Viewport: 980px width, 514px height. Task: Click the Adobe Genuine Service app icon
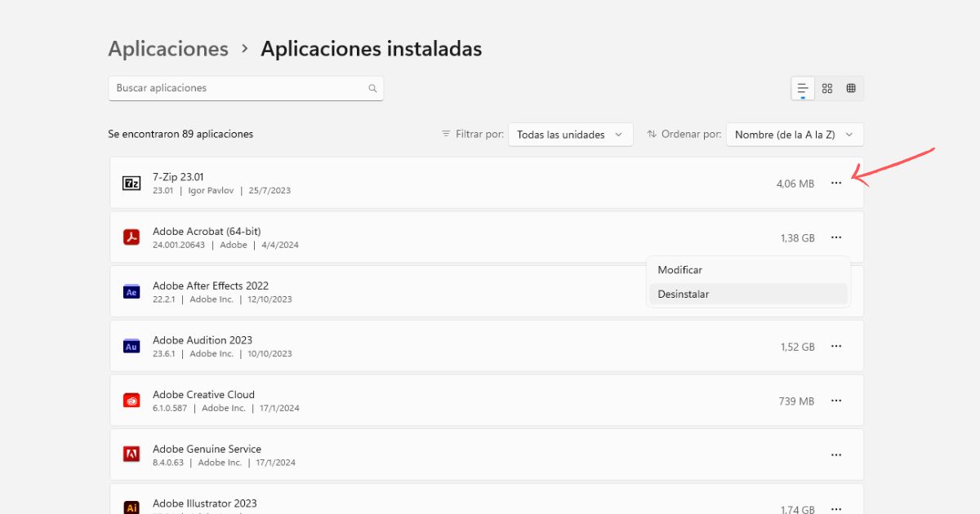click(x=131, y=455)
